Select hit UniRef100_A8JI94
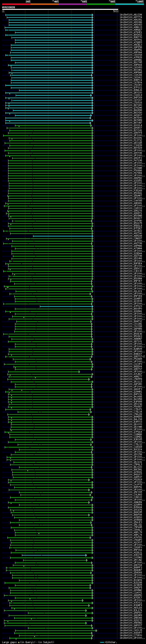This screenshot has width=146, height=644. point(131,15)
